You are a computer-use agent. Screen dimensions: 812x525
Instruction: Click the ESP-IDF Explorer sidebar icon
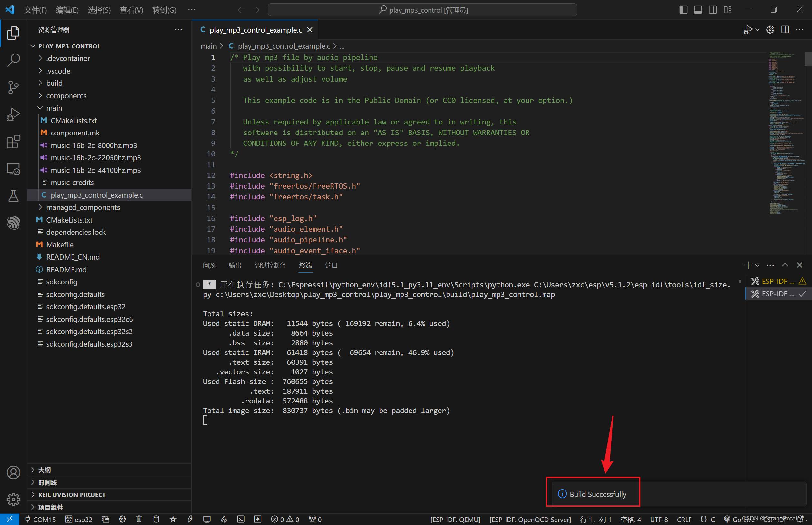tap(14, 223)
